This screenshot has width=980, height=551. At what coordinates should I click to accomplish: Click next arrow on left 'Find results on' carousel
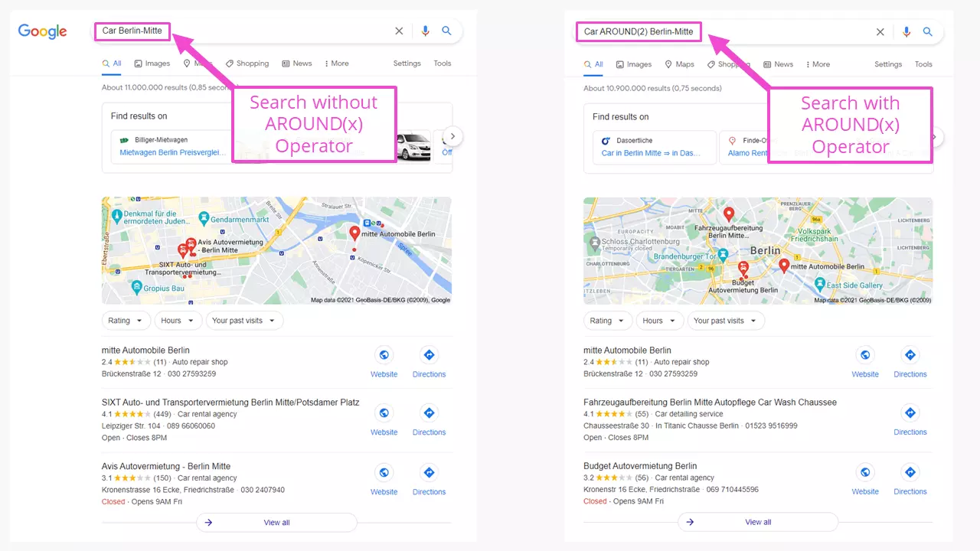pyautogui.click(x=452, y=136)
